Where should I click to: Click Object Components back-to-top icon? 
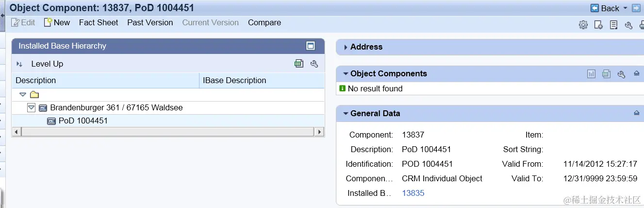click(637, 74)
